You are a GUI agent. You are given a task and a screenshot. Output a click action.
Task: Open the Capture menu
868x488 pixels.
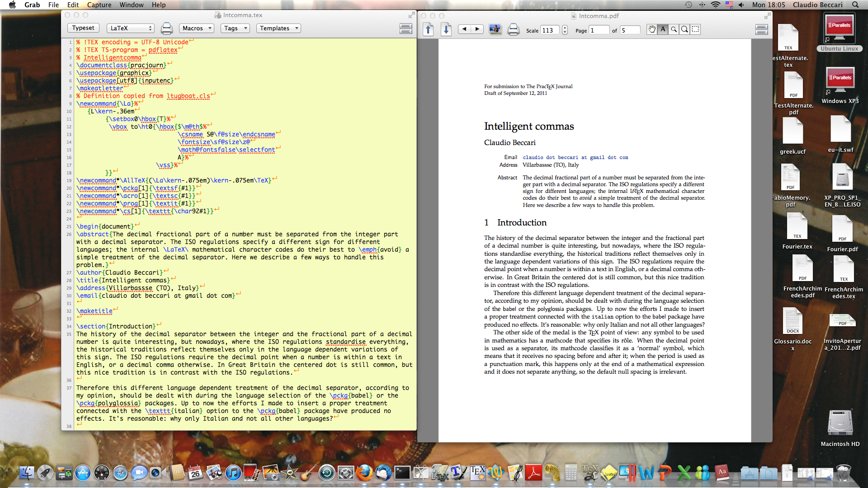[x=99, y=5]
